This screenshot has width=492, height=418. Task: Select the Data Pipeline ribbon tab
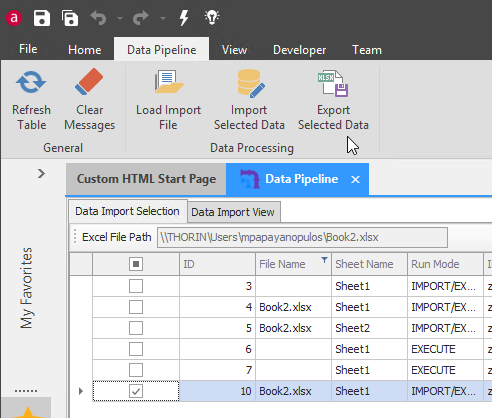point(162,49)
